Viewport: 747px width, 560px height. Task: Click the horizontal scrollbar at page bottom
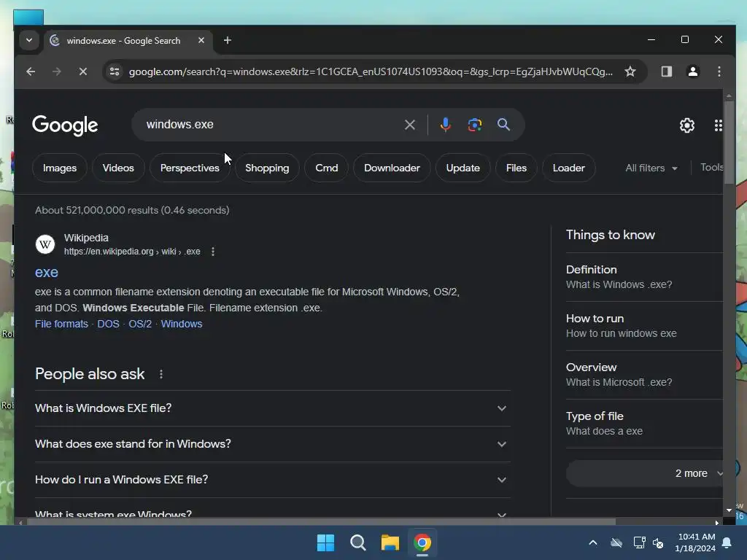pyautogui.click(x=321, y=522)
